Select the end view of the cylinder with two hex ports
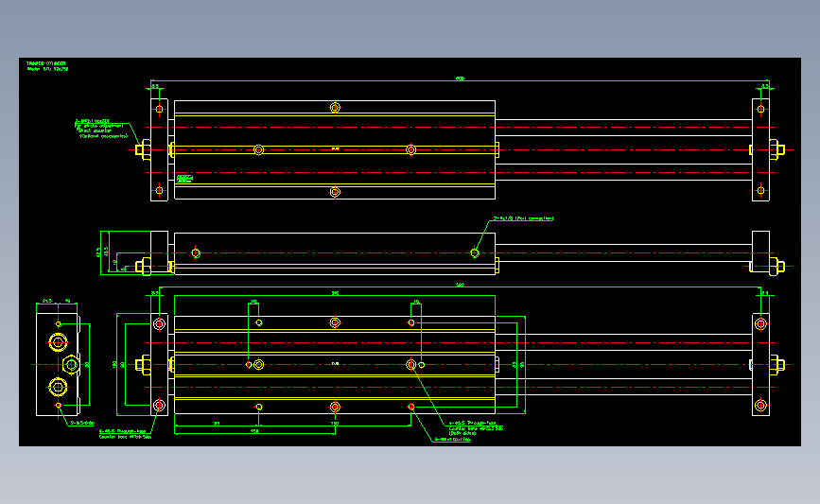 click(58, 364)
